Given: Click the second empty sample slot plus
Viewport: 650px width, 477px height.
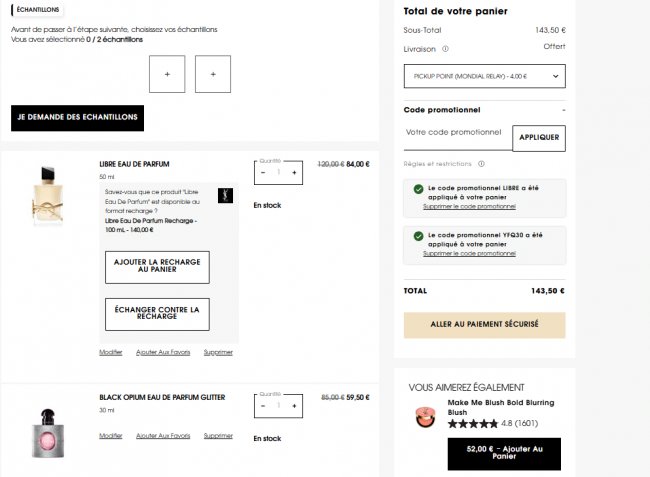Looking at the screenshot, I should 213,74.
